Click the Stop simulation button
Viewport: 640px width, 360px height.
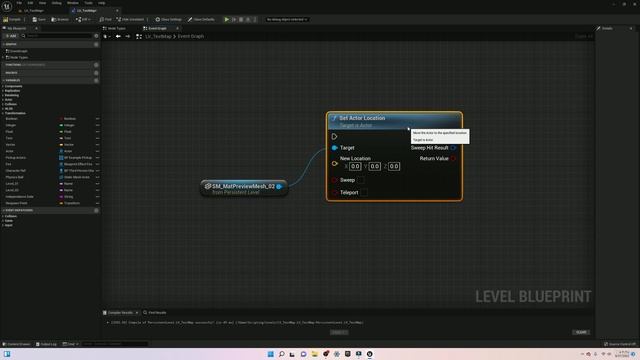(x=241, y=19)
